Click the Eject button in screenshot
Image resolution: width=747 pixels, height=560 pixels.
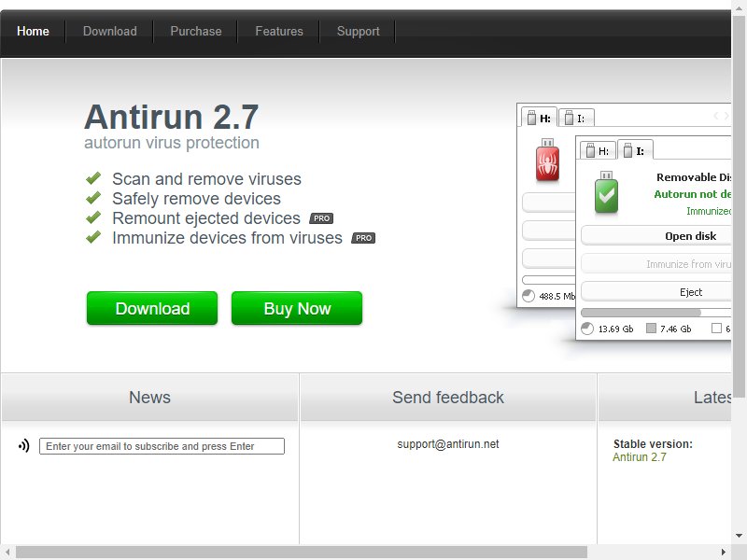[x=656, y=292]
